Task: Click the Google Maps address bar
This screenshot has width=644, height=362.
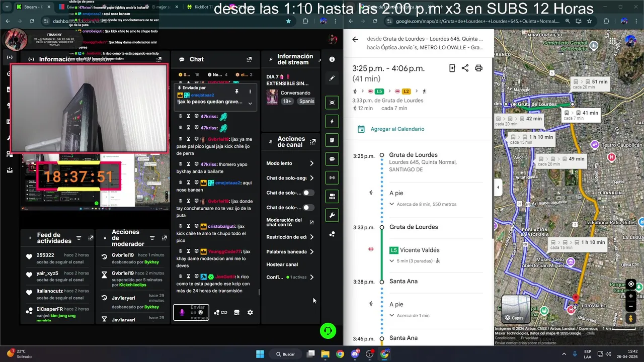Action: (x=477, y=21)
